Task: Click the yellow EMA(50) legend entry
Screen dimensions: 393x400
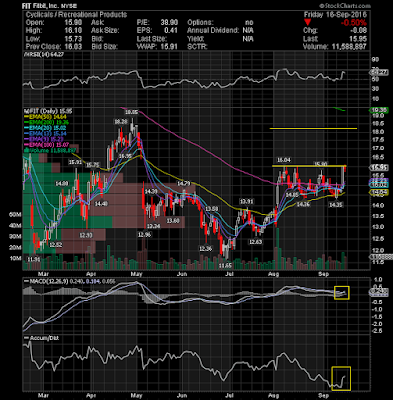Action: (45, 117)
